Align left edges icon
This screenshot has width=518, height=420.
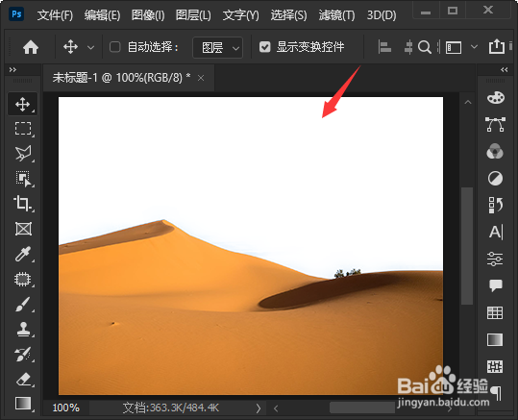coord(384,47)
